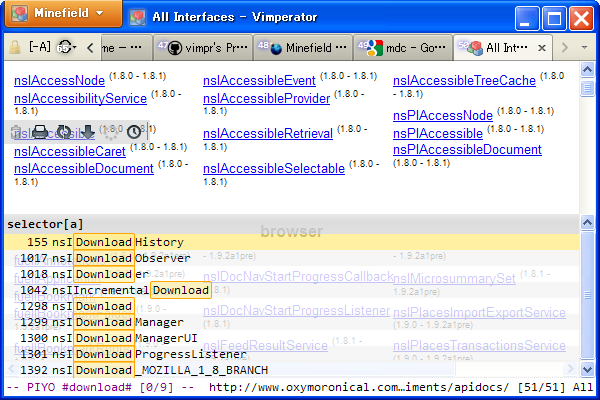Click the scroll tabs left arrow
The image size is (600, 400).
point(90,48)
